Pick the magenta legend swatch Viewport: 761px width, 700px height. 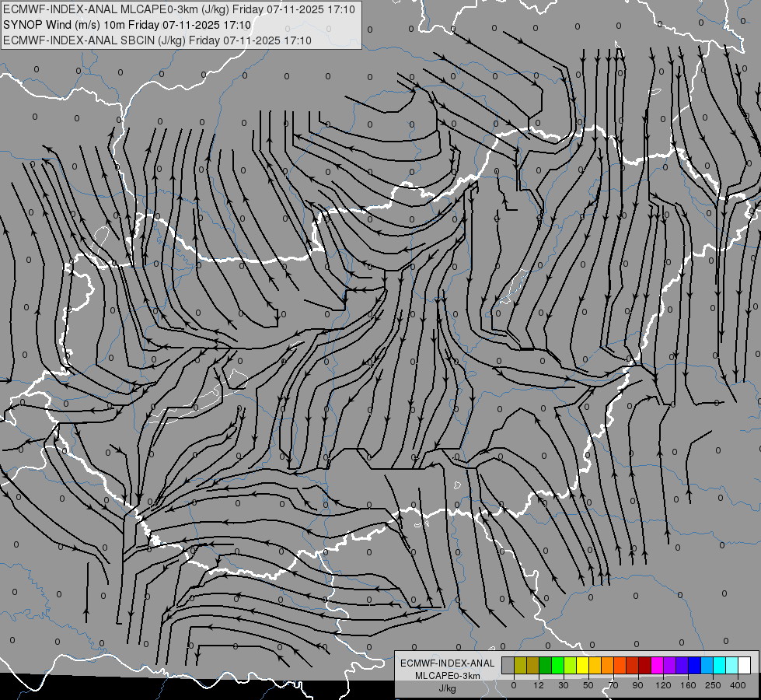(x=658, y=665)
